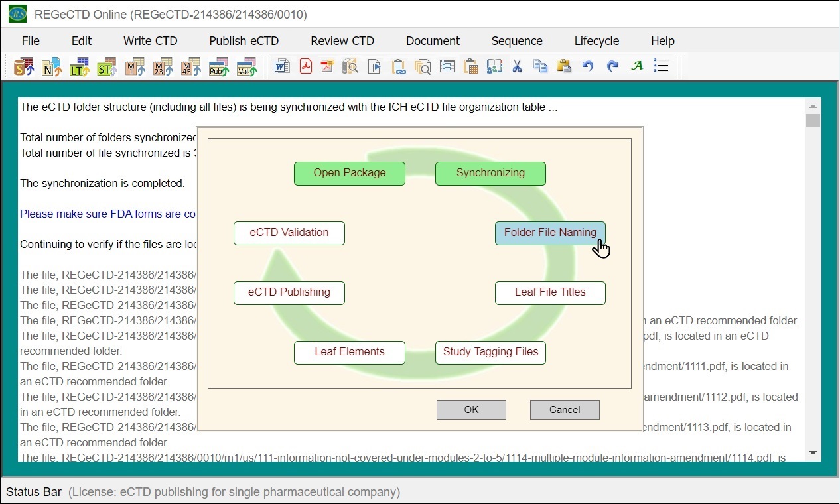The width and height of the screenshot is (840, 504).
Task: Select the Folder File Naming step
Action: (x=550, y=233)
